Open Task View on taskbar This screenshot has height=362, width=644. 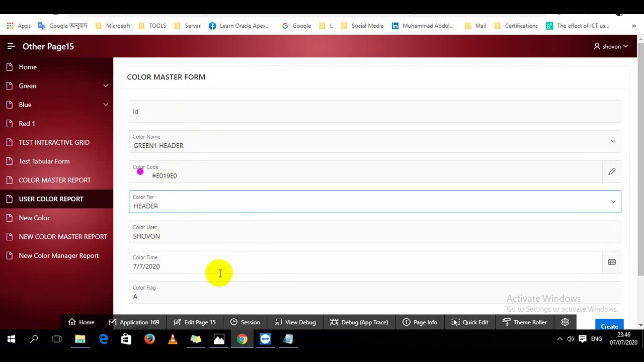(56, 339)
